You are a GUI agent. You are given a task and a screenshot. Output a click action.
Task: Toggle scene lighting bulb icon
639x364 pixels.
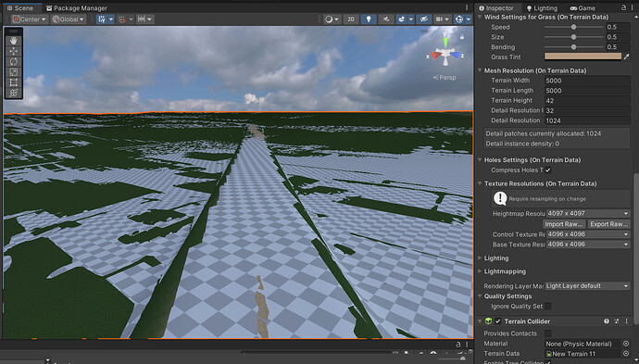coord(369,19)
